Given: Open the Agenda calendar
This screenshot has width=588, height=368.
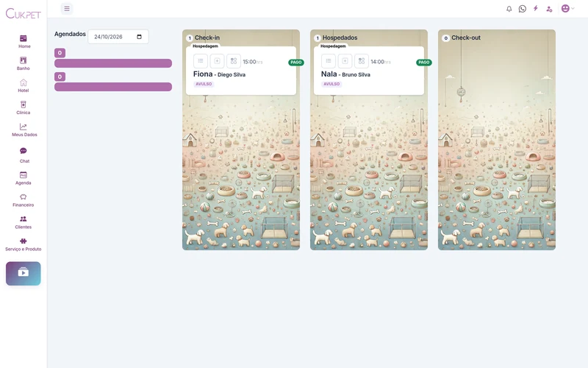Looking at the screenshot, I should (x=24, y=178).
